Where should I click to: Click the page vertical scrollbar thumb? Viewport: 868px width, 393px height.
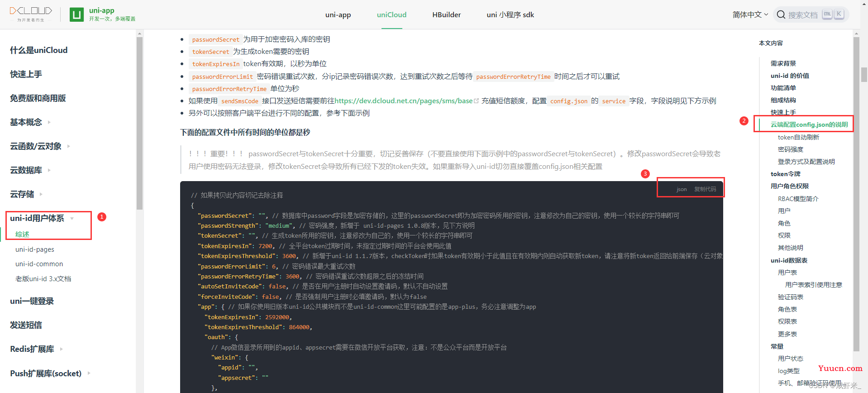coord(864,75)
